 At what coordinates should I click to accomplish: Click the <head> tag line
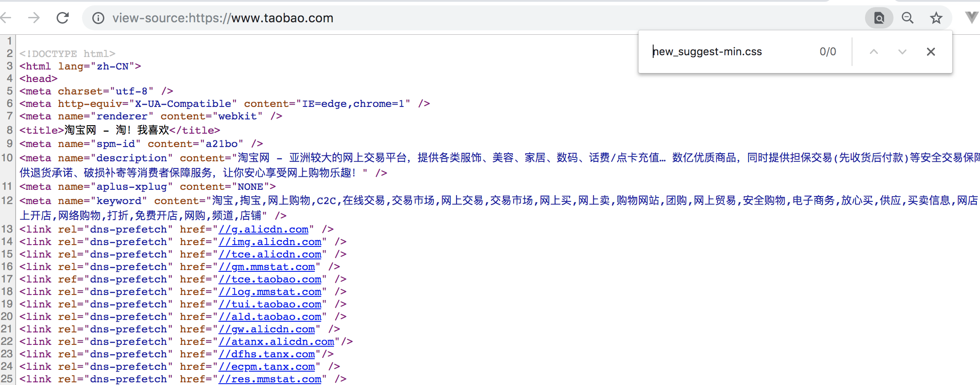[x=39, y=79]
